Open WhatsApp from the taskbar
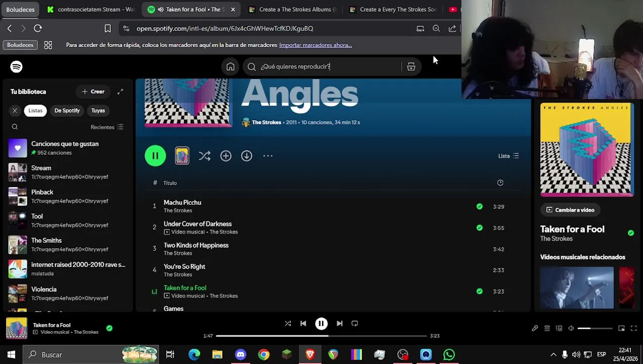Image resolution: width=643 pixels, height=364 pixels. tap(449, 355)
